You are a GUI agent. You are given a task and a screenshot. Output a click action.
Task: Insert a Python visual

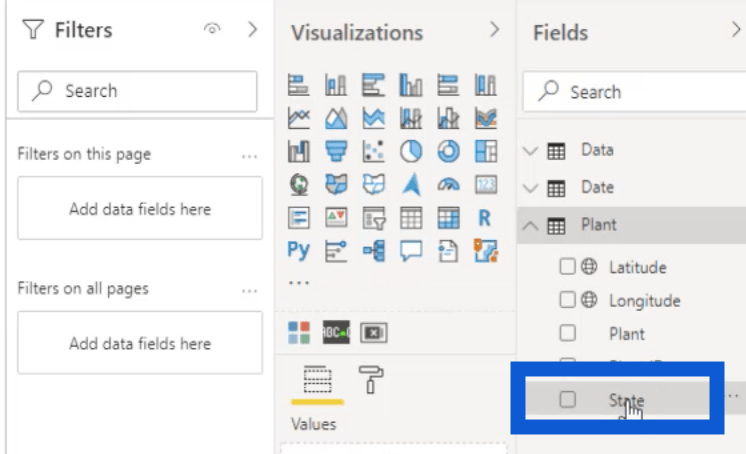[299, 250]
